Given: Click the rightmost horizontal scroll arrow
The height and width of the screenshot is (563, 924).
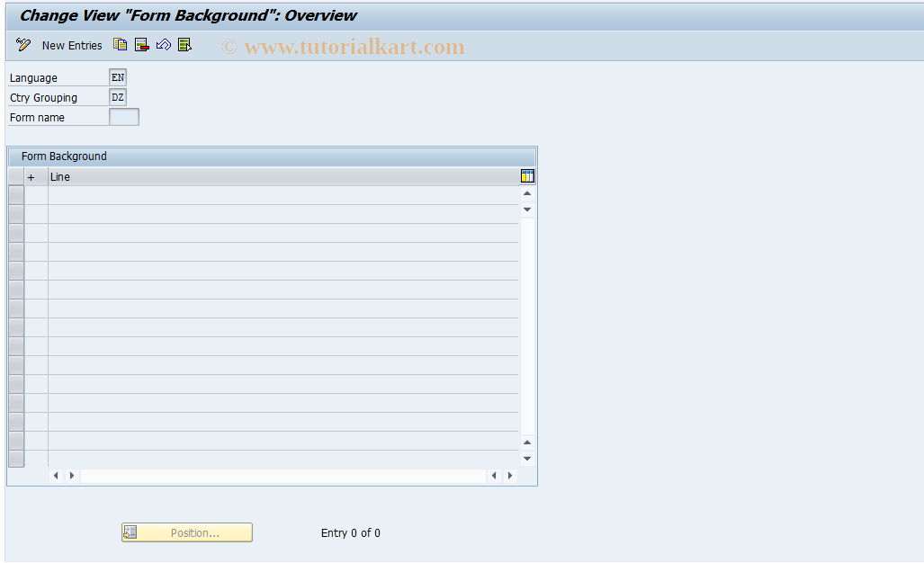Looking at the screenshot, I should 510,475.
